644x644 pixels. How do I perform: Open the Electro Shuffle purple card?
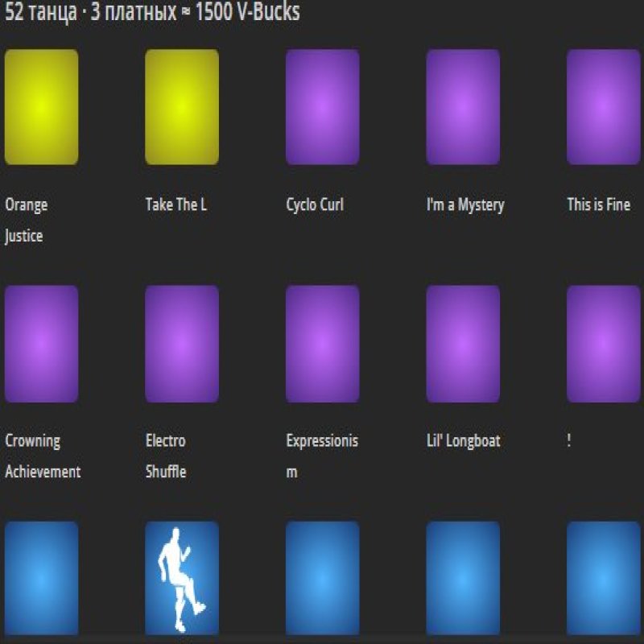click(182, 341)
